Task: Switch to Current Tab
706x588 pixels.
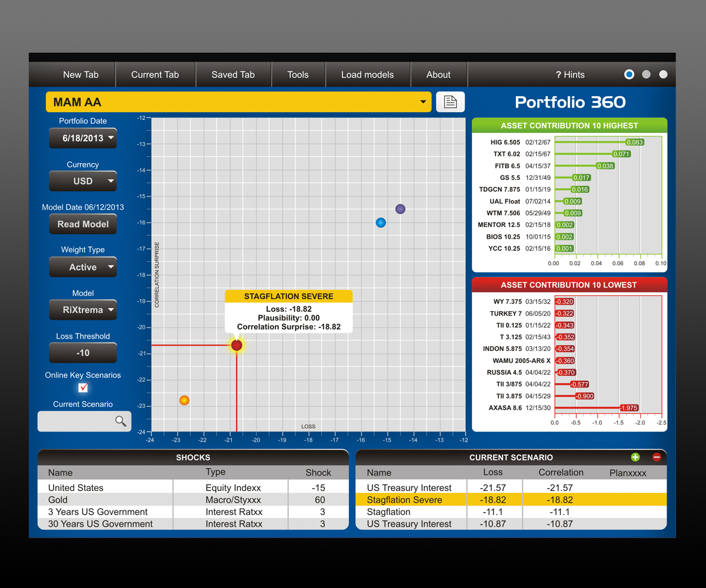Action: 155,75
